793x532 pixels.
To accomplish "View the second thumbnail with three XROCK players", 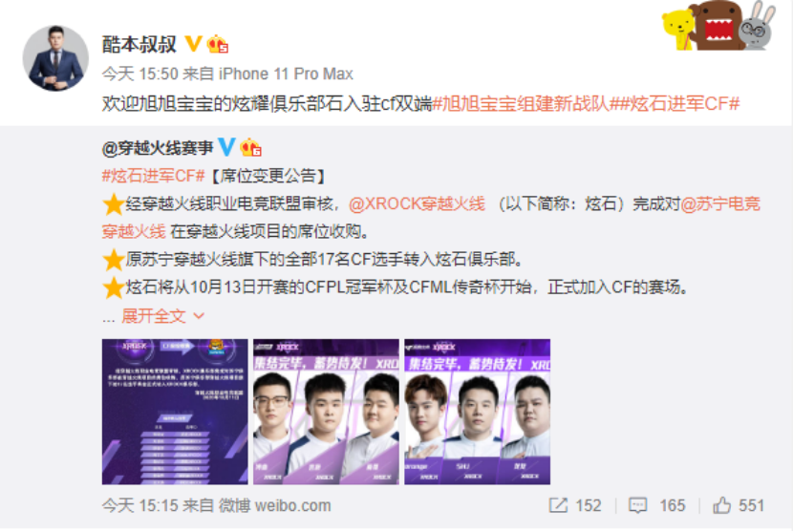I will point(326,412).
